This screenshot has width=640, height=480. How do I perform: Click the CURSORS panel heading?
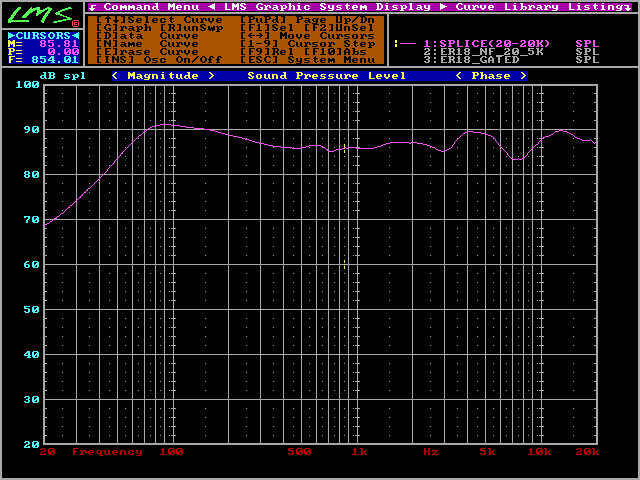click(x=43, y=36)
